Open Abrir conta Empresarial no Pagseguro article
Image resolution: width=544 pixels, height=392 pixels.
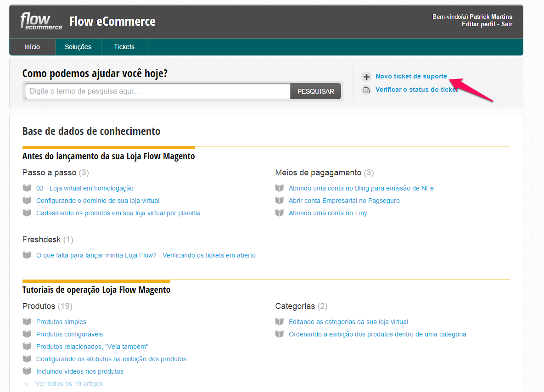[344, 201]
